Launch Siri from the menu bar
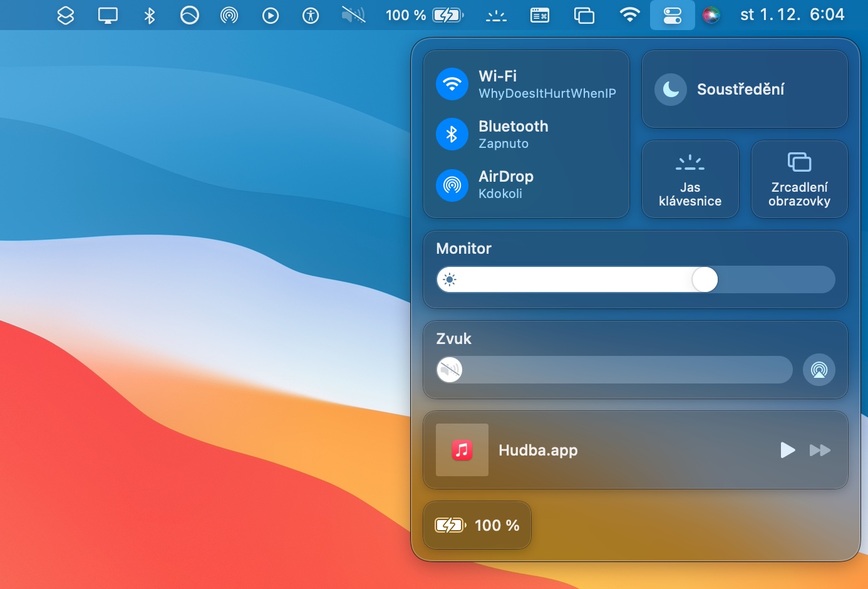This screenshot has height=589, width=868. click(711, 15)
